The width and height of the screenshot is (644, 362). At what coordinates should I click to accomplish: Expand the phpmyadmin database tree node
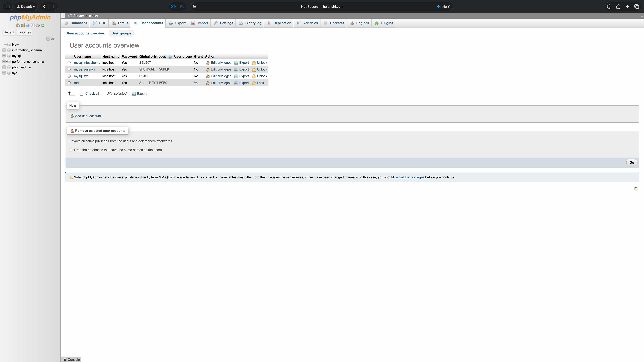point(4,67)
